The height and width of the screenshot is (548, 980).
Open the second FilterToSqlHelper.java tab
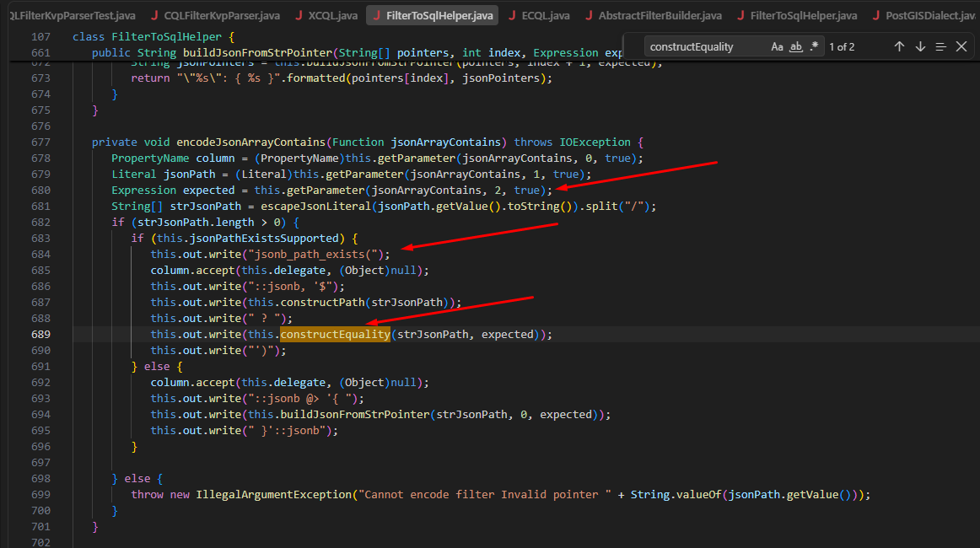coord(797,16)
